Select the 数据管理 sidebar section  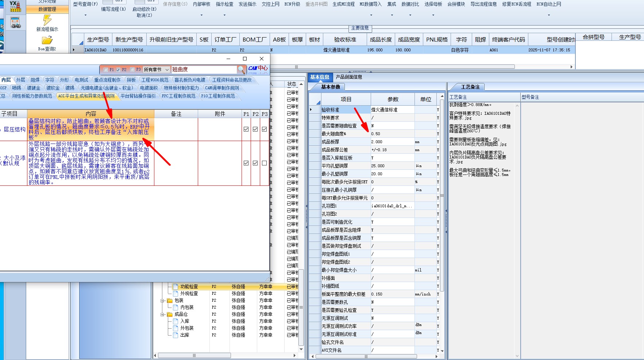coord(47,9)
